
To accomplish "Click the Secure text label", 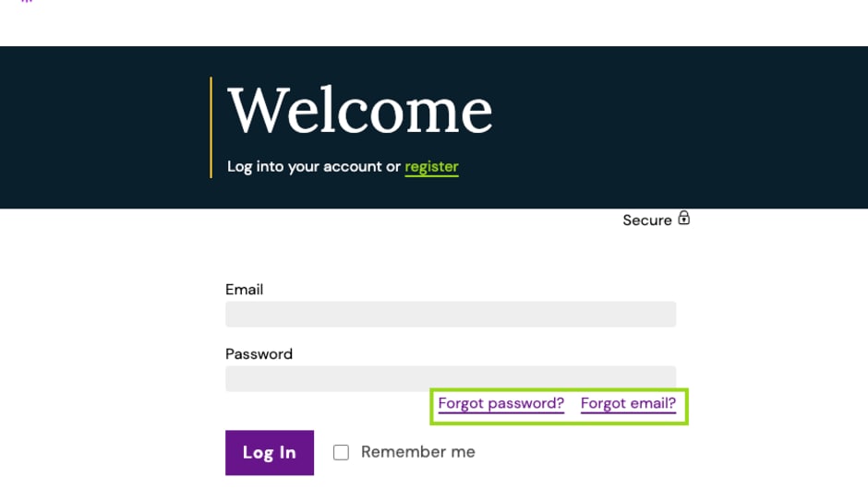I will click(x=646, y=221).
